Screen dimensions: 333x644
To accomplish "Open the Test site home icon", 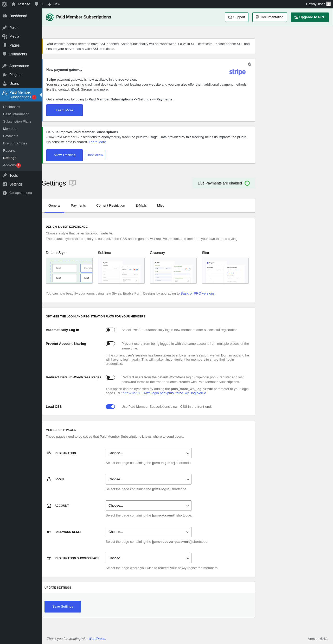I will (x=14, y=4).
